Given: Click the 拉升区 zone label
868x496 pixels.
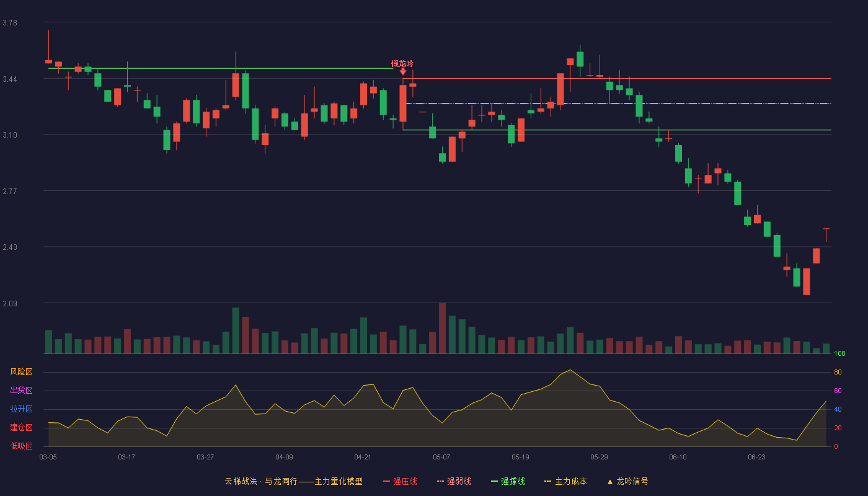Looking at the screenshot, I should point(21,409).
